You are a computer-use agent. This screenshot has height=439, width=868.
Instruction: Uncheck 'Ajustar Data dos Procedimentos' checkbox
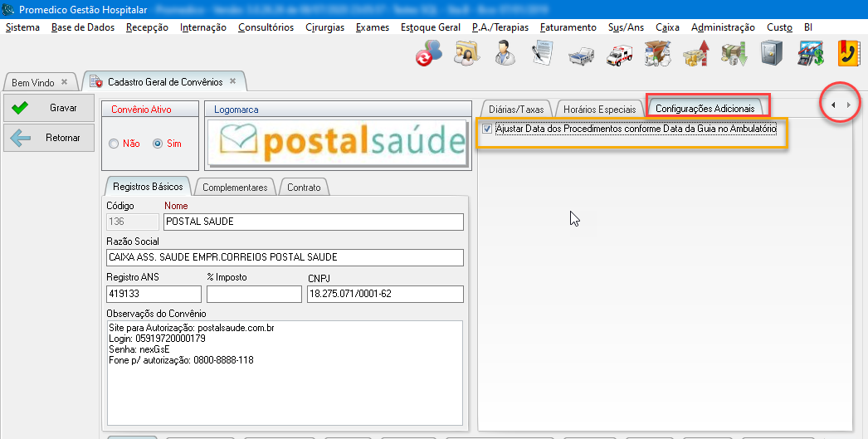[x=487, y=129]
